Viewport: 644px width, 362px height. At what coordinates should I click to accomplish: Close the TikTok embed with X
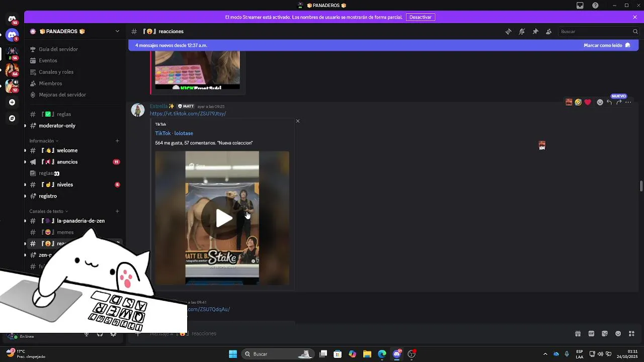[298, 121]
